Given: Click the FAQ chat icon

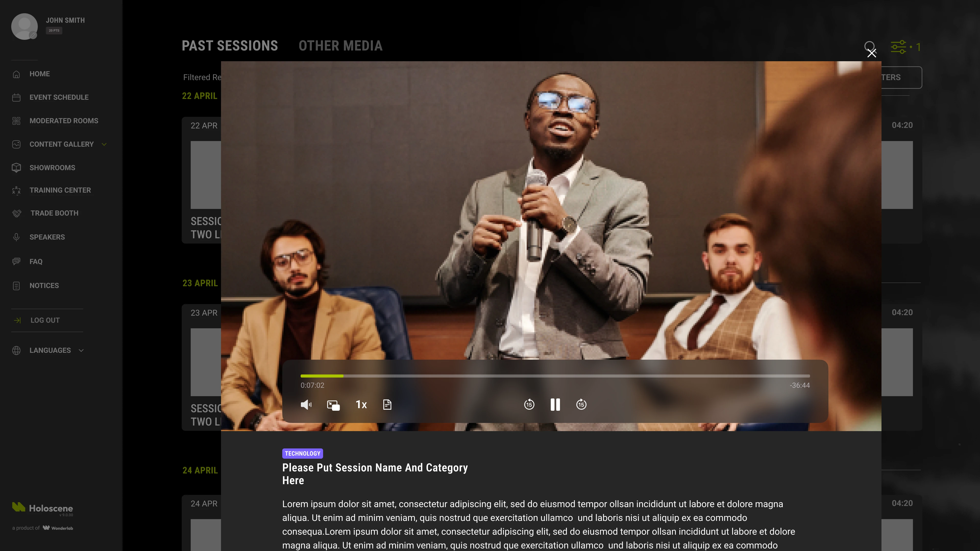Looking at the screenshot, I should 16,262.
